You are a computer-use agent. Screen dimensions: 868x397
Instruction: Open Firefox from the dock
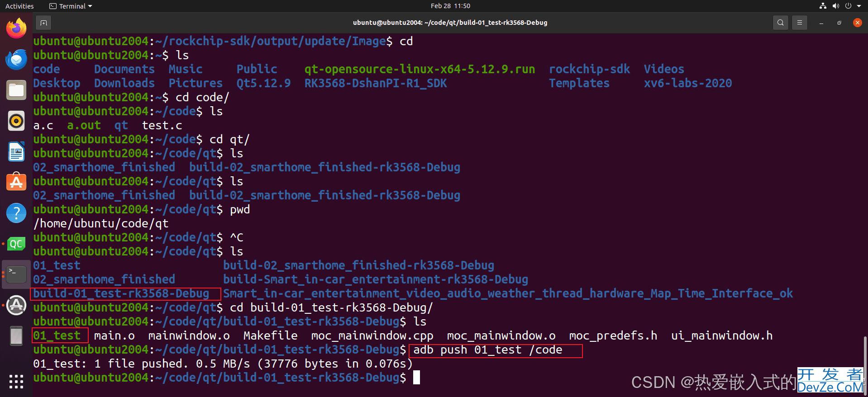click(16, 28)
